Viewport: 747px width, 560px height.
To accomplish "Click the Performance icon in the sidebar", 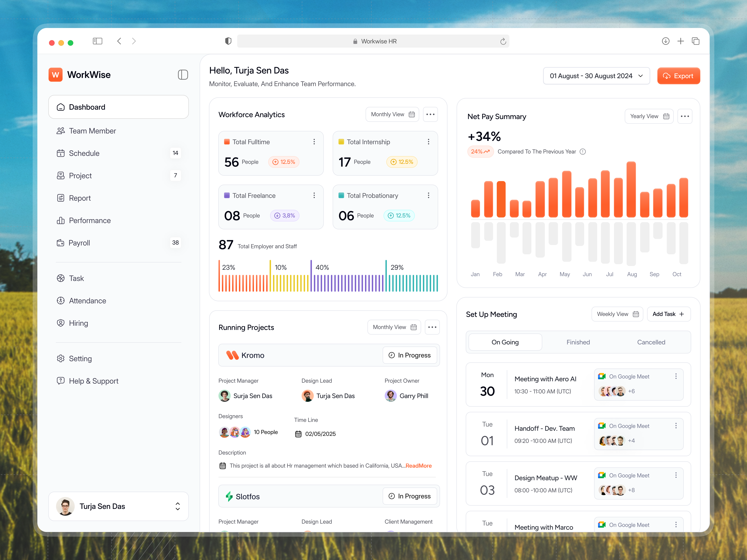I will 61,220.
